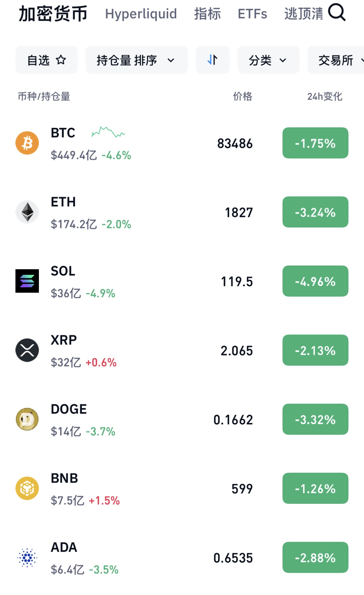Viewport: 364px width, 595px height.
Task: Sort by 价格 column header
Action: pyautogui.click(x=242, y=96)
